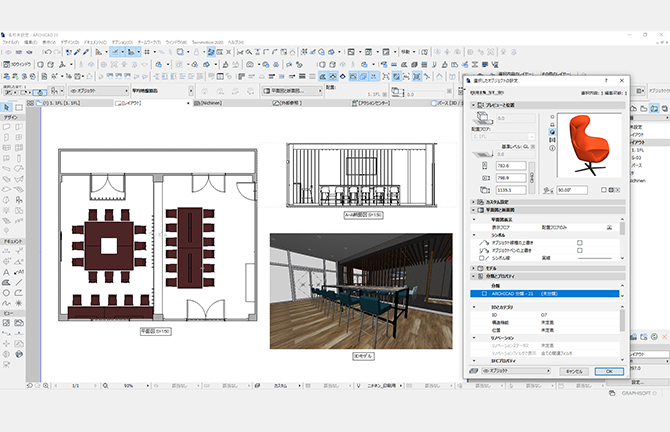Select the Hotspot tool in the toolbox
Screen dimensions: 670x432
pyautogui.click(x=19, y=303)
